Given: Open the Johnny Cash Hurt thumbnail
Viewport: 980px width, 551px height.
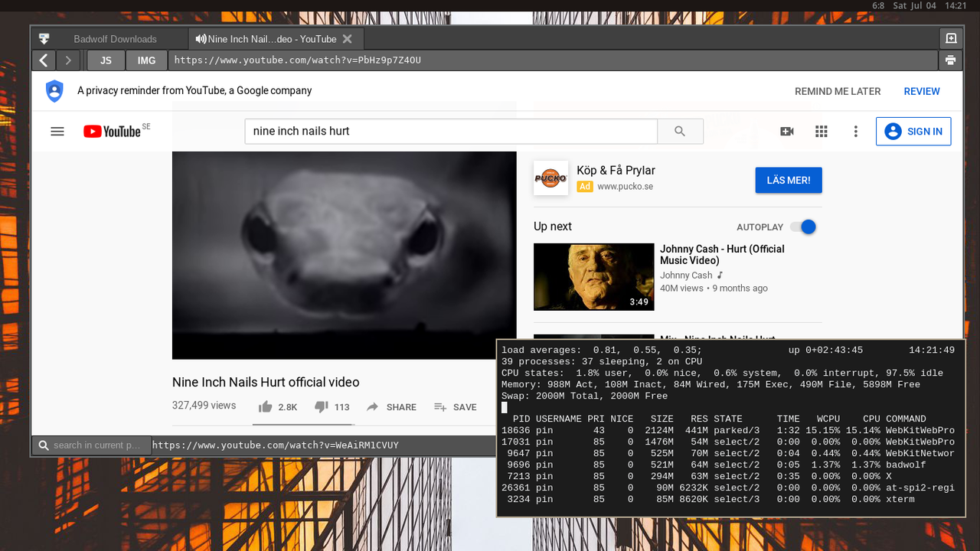Looking at the screenshot, I should (594, 277).
